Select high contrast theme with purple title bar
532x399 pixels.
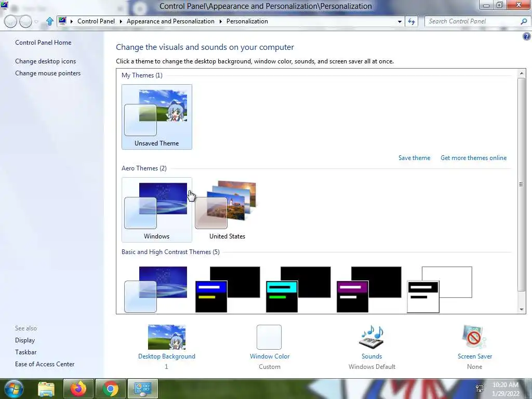click(369, 289)
